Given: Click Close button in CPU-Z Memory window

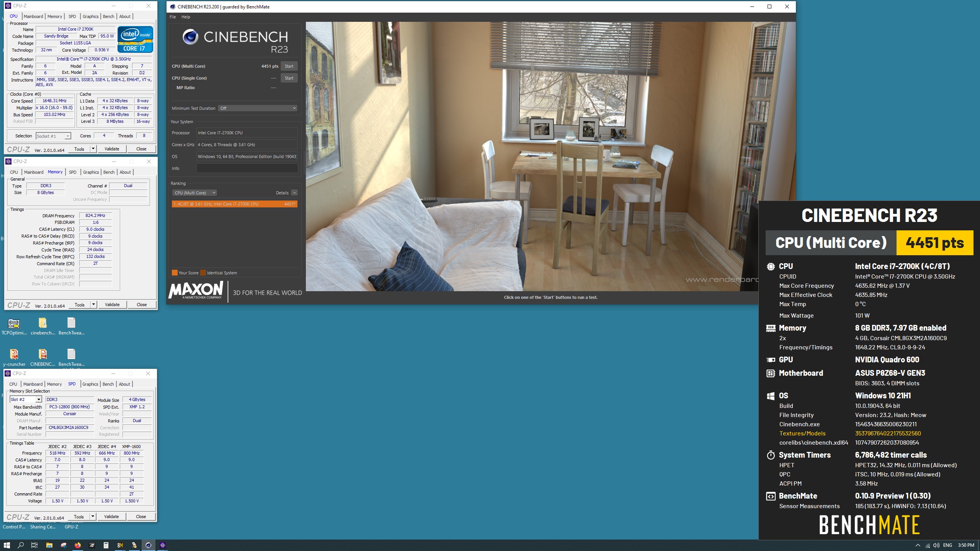Looking at the screenshot, I should [x=142, y=305].
